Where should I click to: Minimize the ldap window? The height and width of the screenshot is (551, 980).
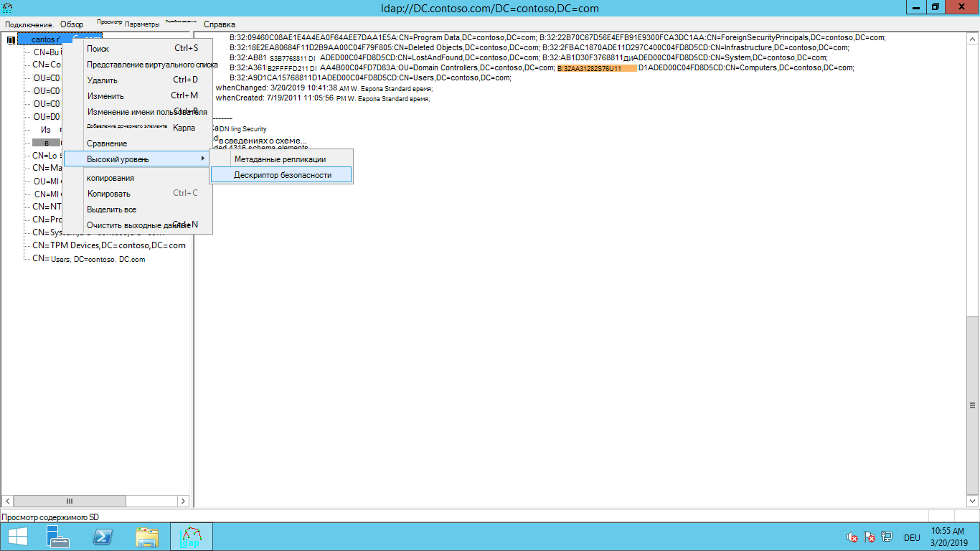(915, 7)
